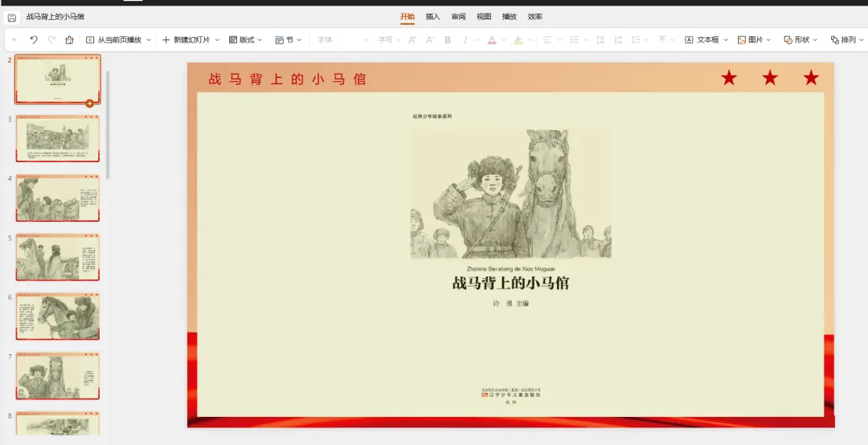Viewport: 868px width, 445px height.
Task: Click the left scroll arrow in toolbar
Action: tap(14, 40)
